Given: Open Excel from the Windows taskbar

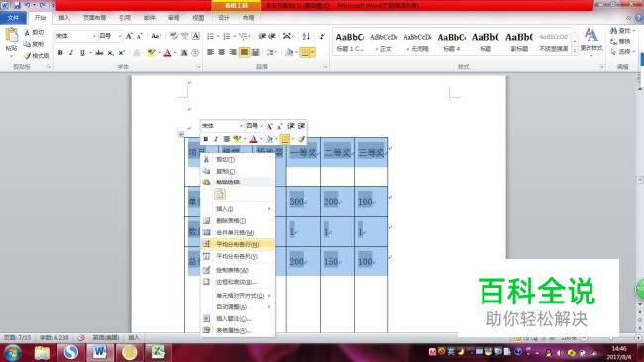Looking at the screenshot, I should pos(158,352).
